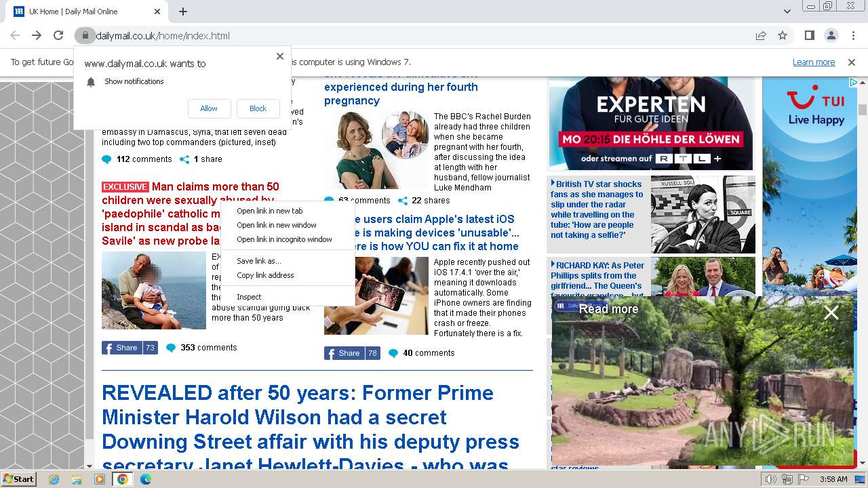The width and height of the screenshot is (868, 488).
Task: Click the 3:58 AM taskbar clock
Action: point(833,479)
